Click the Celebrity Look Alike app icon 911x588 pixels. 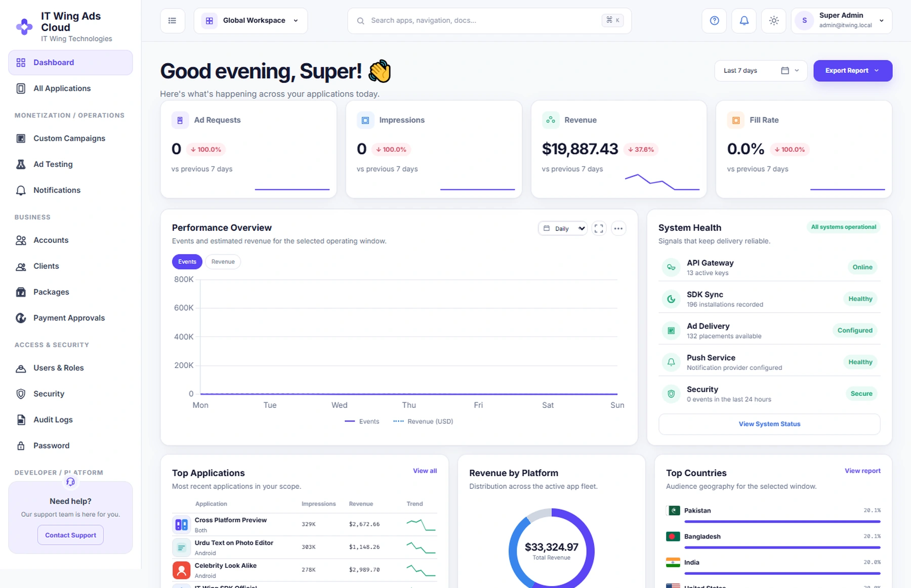(x=181, y=570)
